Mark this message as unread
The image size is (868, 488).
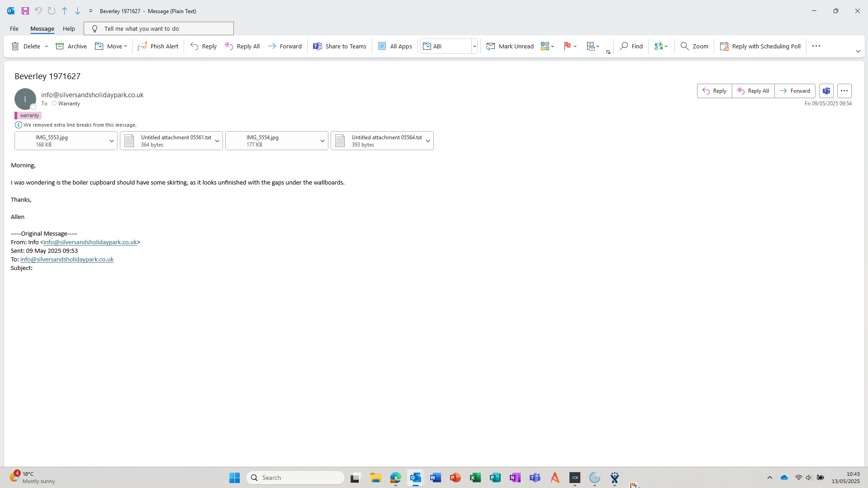click(x=510, y=46)
